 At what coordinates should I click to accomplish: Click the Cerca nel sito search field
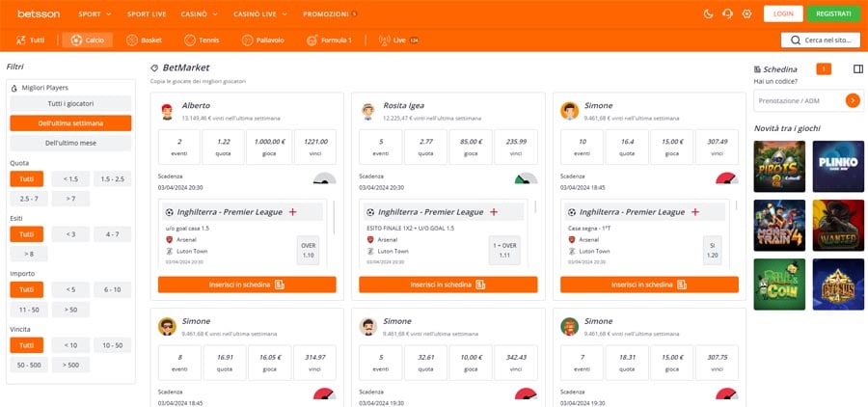click(x=821, y=40)
